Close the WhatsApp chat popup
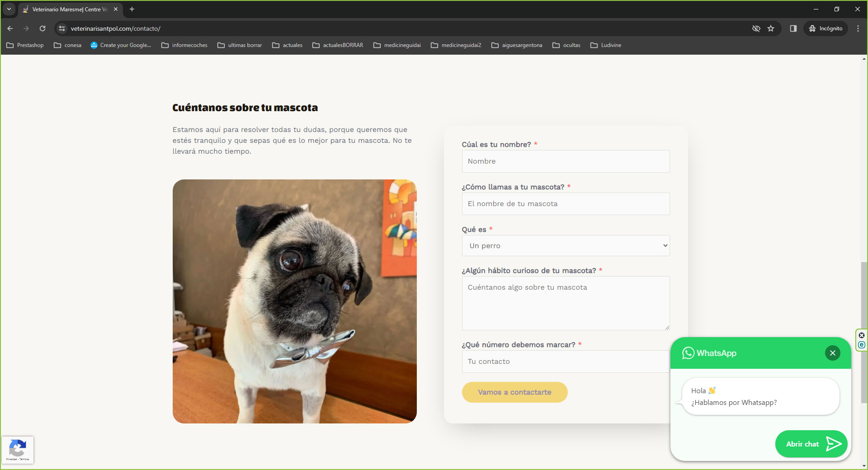The image size is (868, 470). pyautogui.click(x=832, y=353)
